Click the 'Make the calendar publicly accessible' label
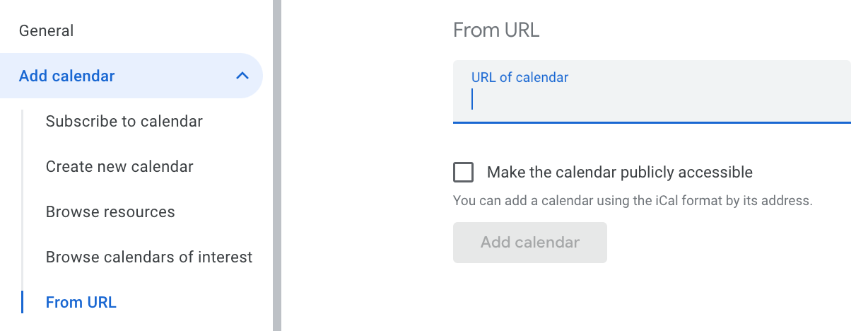The image size is (868, 331). coord(620,172)
